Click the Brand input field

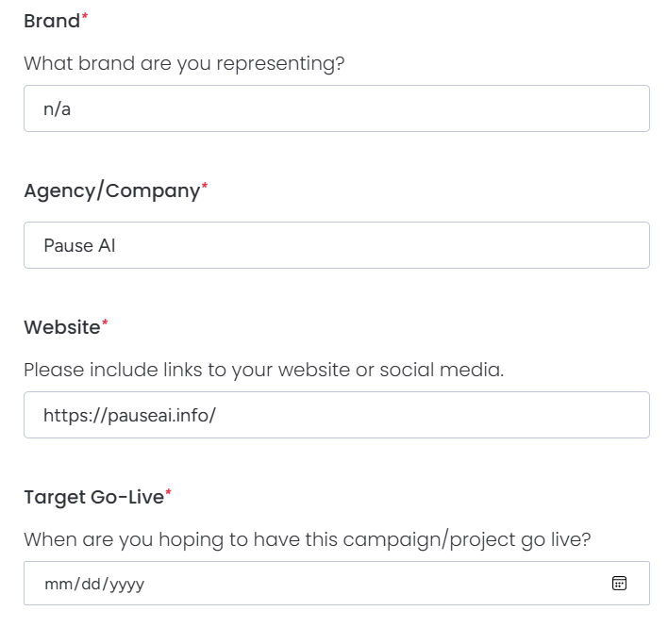336,109
